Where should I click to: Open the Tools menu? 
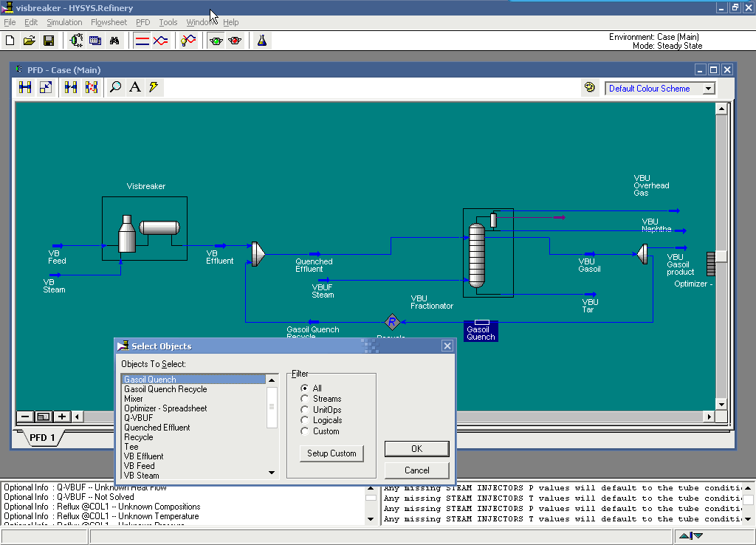point(168,22)
